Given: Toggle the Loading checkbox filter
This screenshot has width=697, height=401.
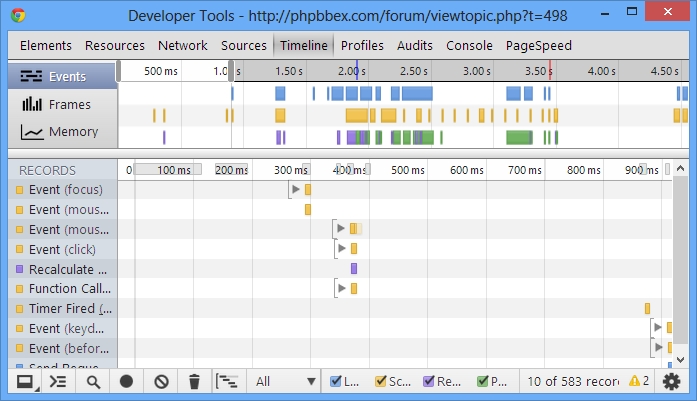Looking at the screenshot, I should (338, 381).
